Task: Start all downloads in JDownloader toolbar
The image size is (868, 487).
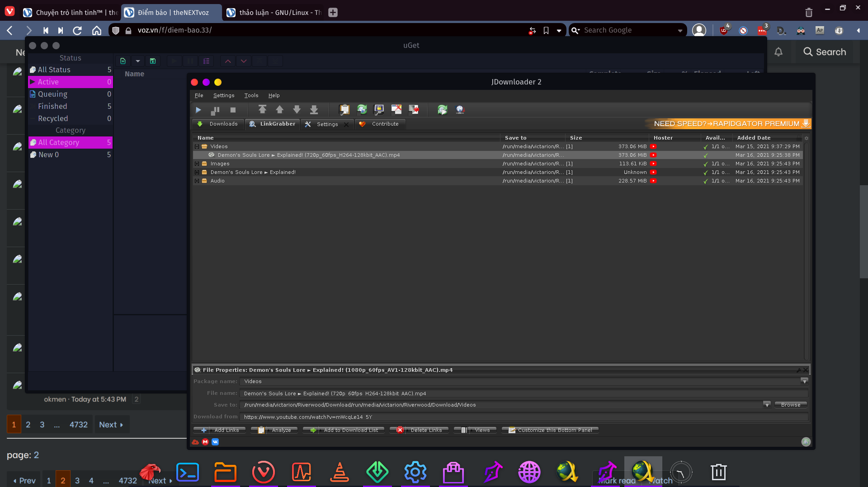Action: click(x=198, y=110)
